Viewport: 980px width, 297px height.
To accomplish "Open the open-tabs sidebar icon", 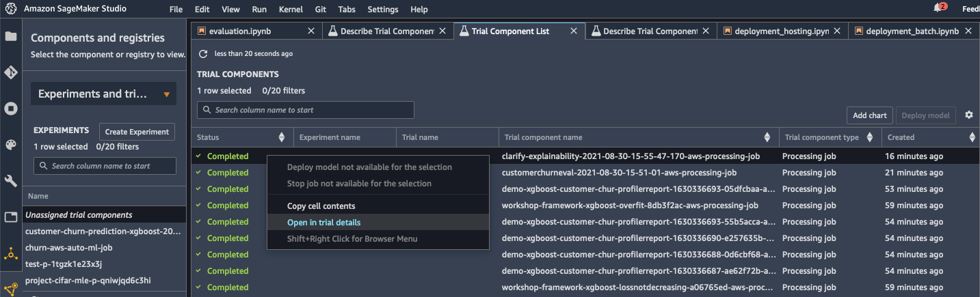I will [x=11, y=217].
